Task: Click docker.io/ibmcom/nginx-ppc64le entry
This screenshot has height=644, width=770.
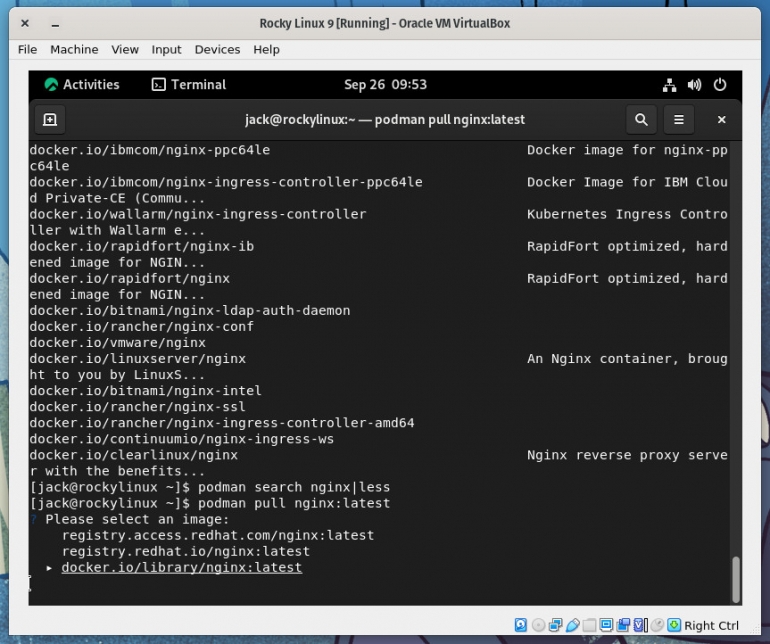Action: tap(150, 150)
